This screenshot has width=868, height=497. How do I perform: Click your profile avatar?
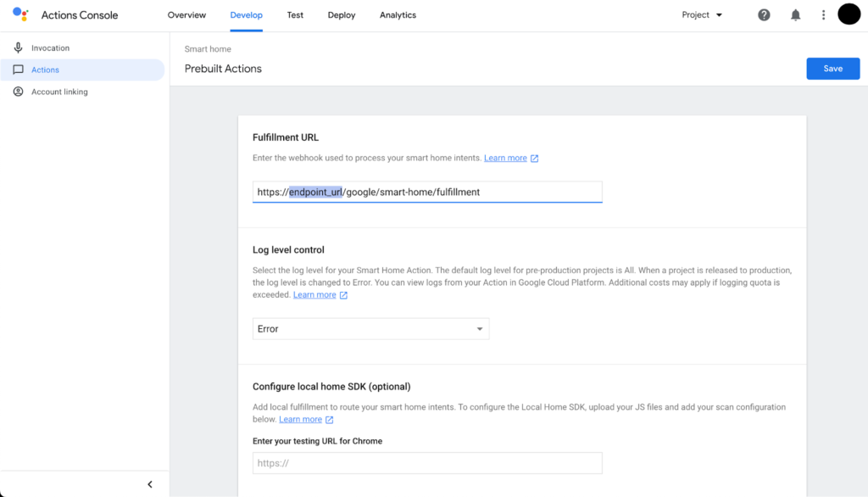coord(849,14)
